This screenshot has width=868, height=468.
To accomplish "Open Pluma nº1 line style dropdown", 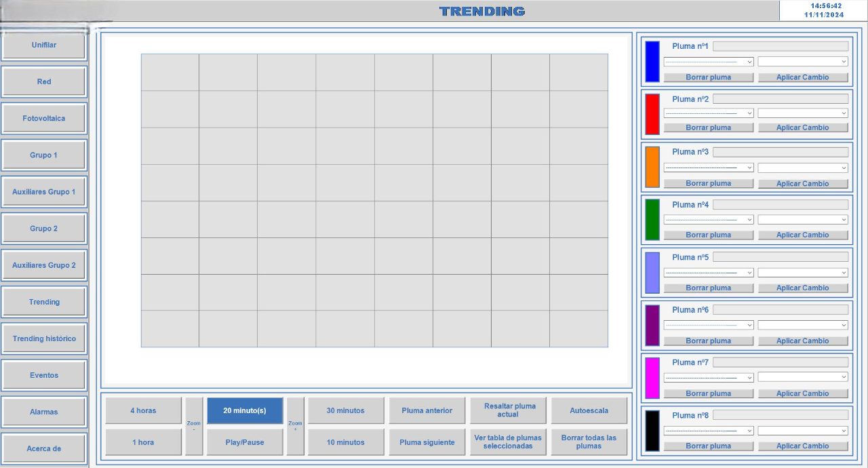I will (708, 62).
